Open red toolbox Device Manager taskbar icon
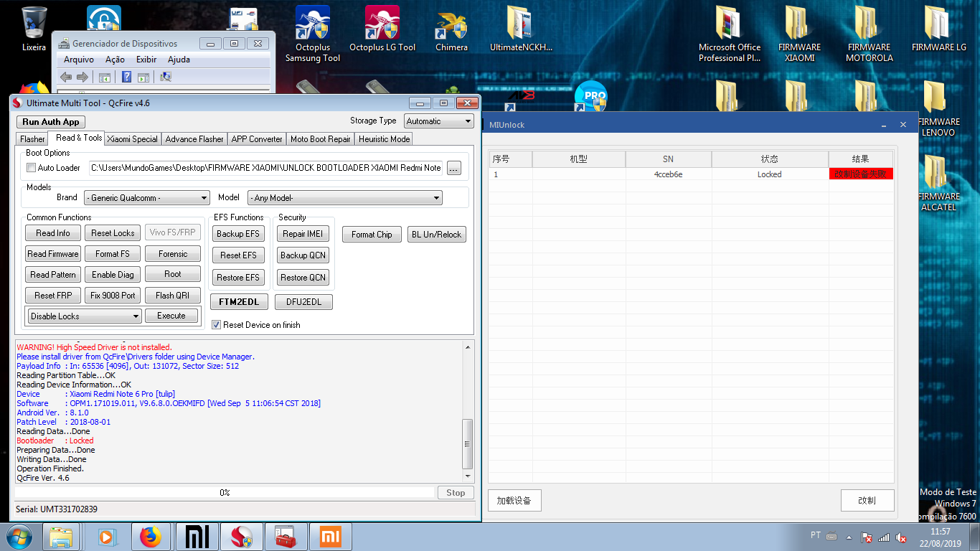Screen dimensions: 980x551 [286, 537]
